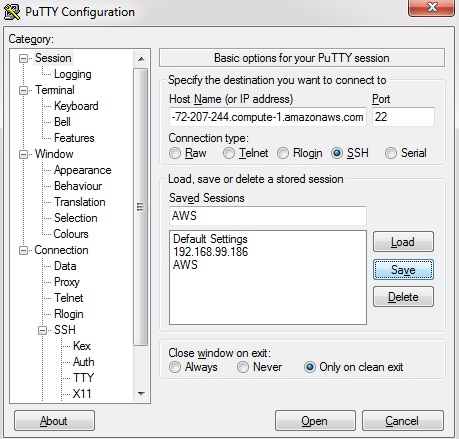Open the Proxy category
The image size is (459, 439).
[67, 282]
